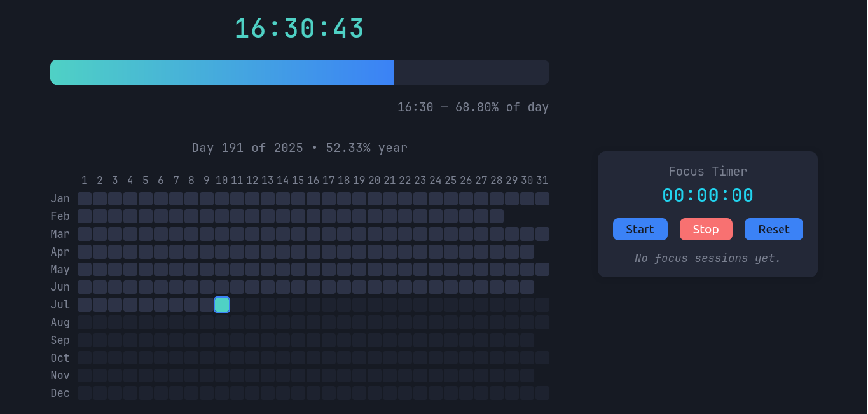The height and width of the screenshot is (414, 868).
Task: Click the highlighted July 10 day cell
Action: coord(222,305)
